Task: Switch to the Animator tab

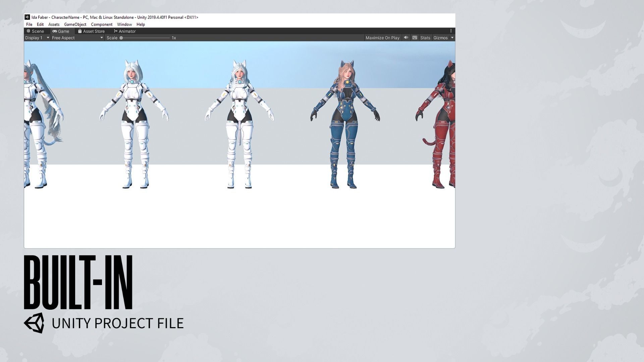Action: pos(125,31)
